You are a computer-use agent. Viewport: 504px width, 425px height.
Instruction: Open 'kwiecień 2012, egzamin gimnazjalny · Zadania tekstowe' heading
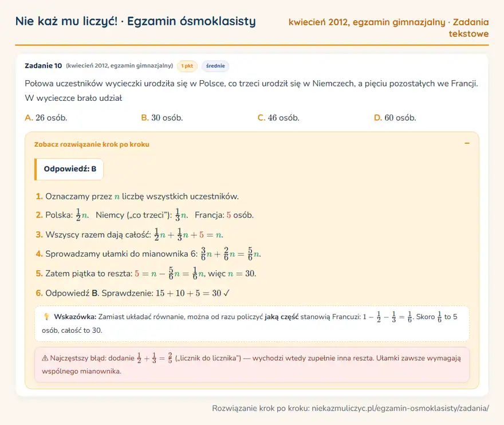tap(389, 27)
